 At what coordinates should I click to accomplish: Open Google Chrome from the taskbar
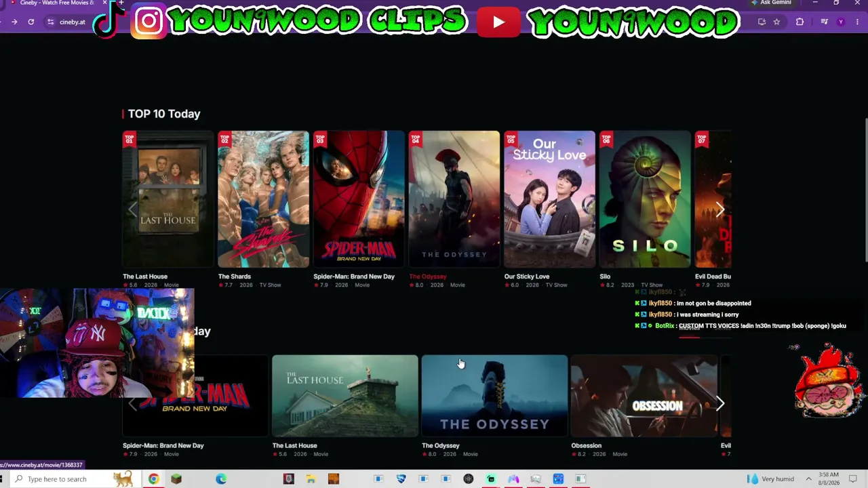154,479
